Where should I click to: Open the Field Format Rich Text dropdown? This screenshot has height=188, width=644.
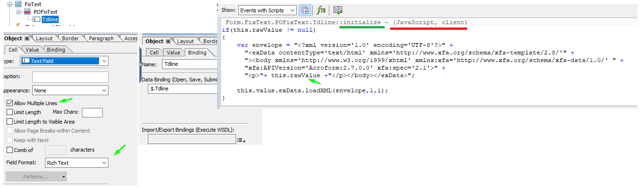coord(77,162)
